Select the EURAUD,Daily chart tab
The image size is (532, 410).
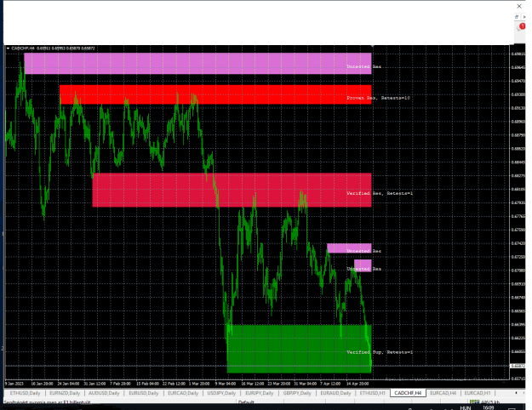click(x=335, y=393)
